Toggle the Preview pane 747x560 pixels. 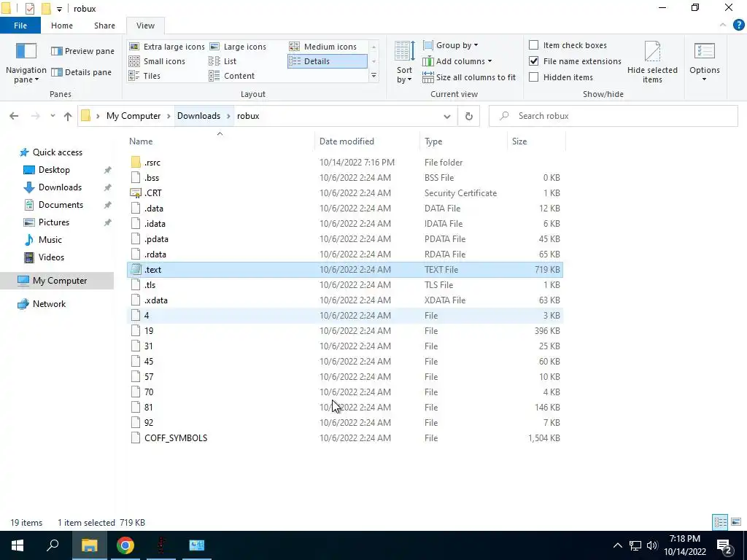pos(82,51)
